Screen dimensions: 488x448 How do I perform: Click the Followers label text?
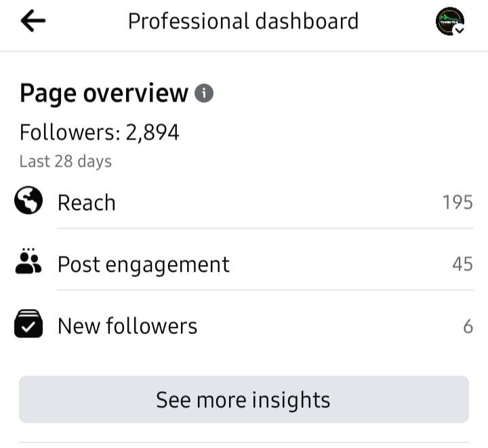click(x=70, y=132)
